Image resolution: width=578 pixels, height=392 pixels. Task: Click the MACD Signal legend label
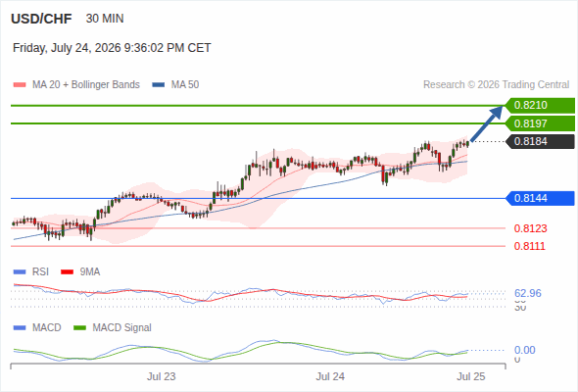click(x=122, y=328)
